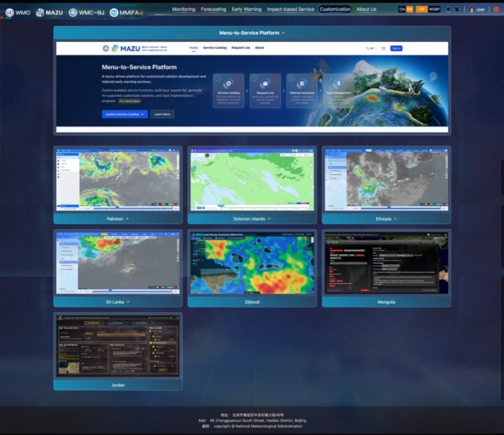Image resolution: width=504 pixels, height=435 pixels.
Task: Click the Pakistan card label text
Action: click(115, 219)
